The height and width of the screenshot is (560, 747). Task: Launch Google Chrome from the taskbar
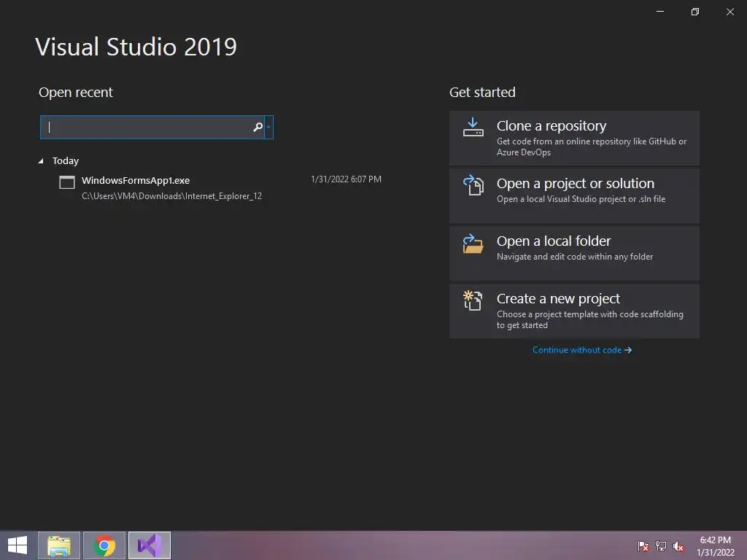(x=104, y=545)
